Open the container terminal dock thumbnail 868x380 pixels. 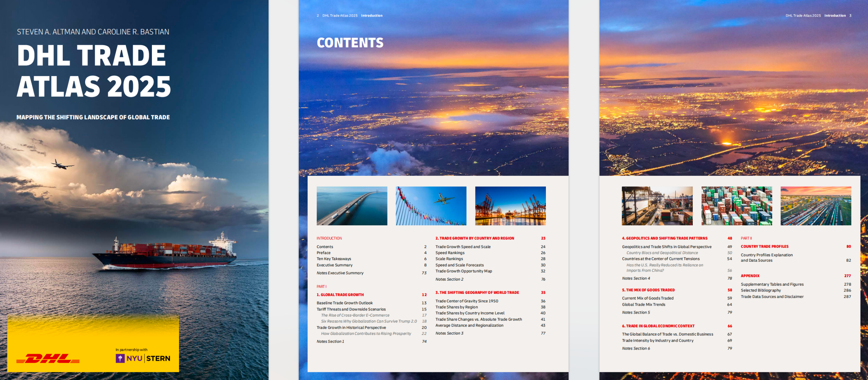657,206
